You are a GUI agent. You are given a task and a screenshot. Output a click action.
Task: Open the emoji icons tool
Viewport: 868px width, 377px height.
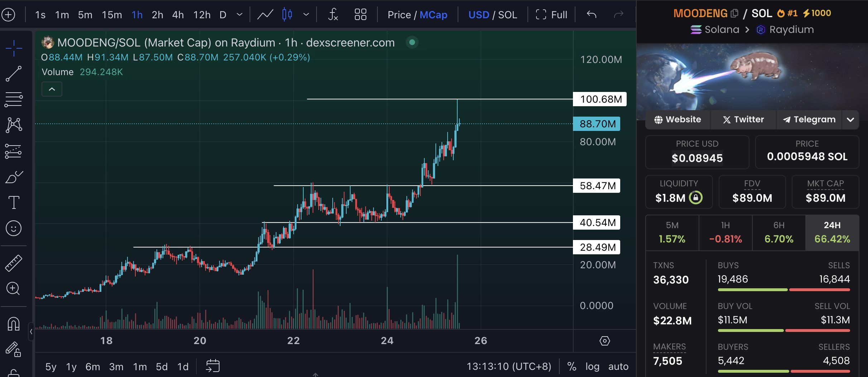[x=14, y=228]
